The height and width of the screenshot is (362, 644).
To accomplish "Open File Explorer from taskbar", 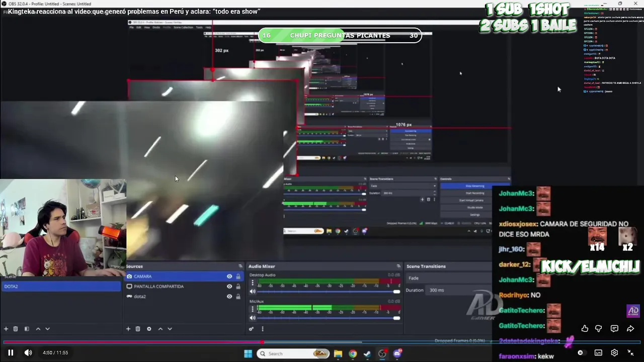I will pyautogui.click(x=338, y=353).
